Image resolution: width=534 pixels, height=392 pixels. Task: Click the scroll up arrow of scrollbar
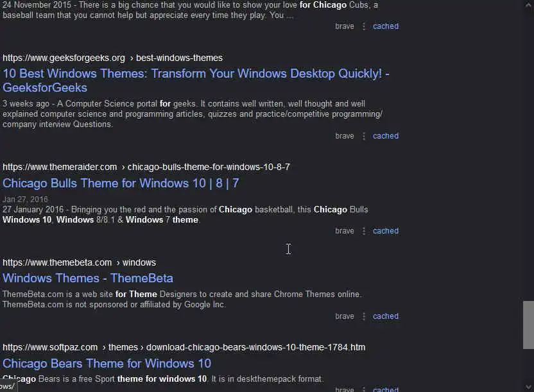point(528,5)
